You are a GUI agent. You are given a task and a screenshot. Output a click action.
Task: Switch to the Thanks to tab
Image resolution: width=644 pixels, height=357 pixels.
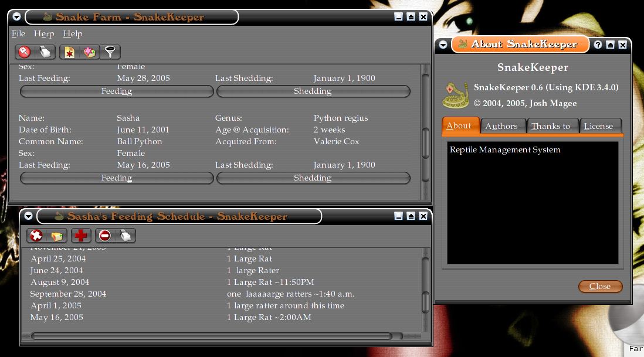(x=552, y=126)
